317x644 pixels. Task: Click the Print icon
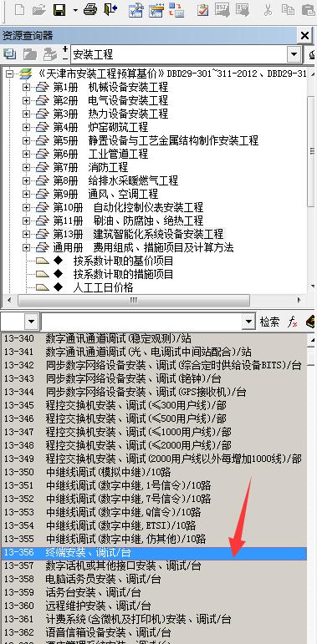pyautogui.click(x=90, y=9)
